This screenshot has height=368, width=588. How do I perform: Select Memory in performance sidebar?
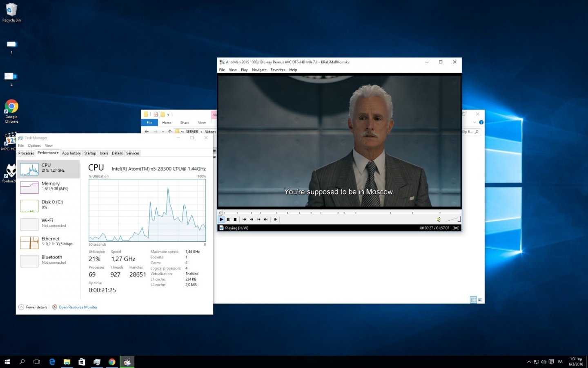coord(49,187)
